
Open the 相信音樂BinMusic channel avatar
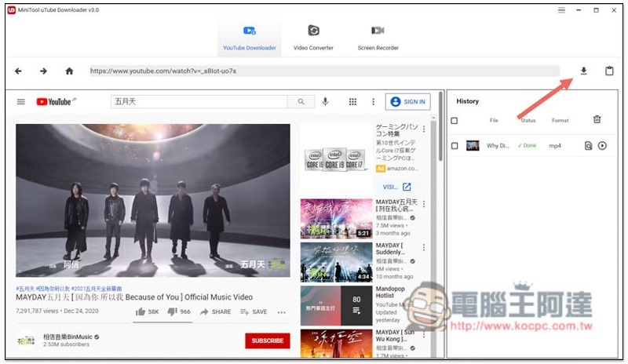[x=26, y=340]
